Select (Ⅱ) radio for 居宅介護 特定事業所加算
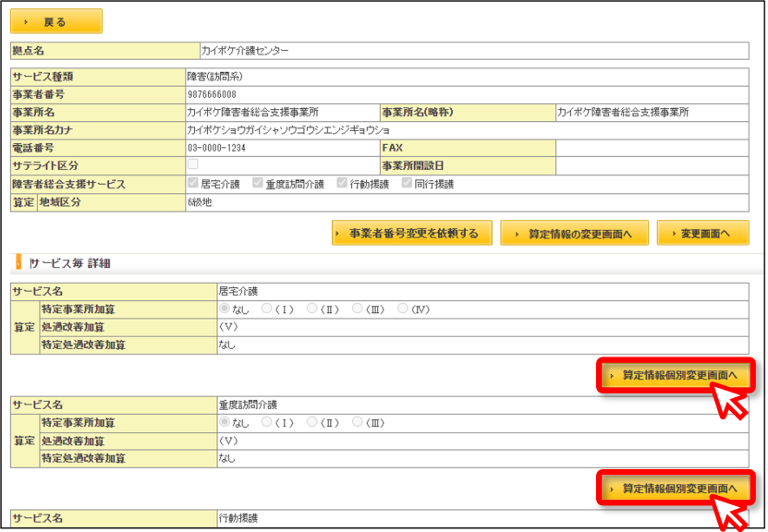 pos(311,308)
